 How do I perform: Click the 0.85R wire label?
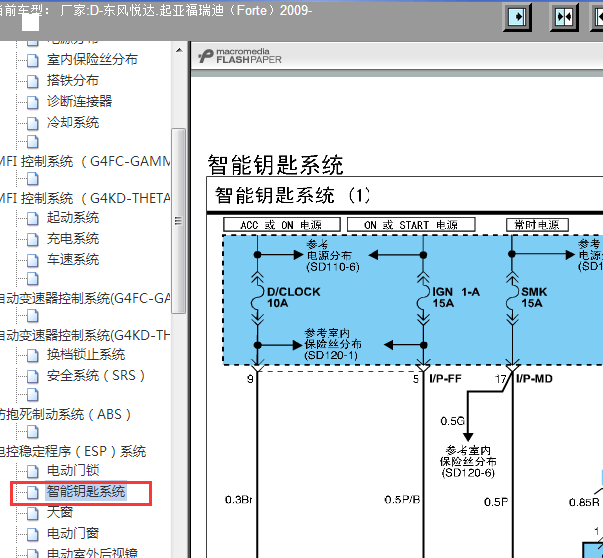(584, 502)
